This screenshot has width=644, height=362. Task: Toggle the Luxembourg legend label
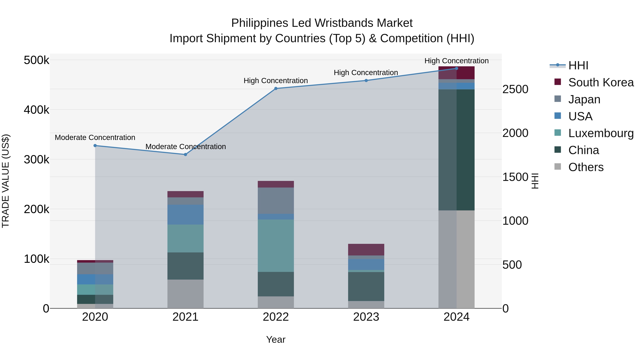click(x=601, y=133)
